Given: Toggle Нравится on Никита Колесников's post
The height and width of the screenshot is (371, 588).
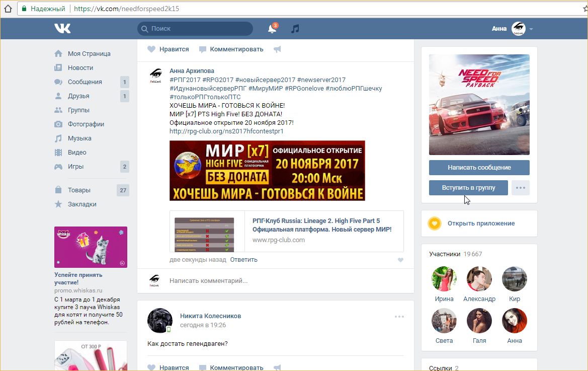Looking at the screenshot, I should pos(168,367).
